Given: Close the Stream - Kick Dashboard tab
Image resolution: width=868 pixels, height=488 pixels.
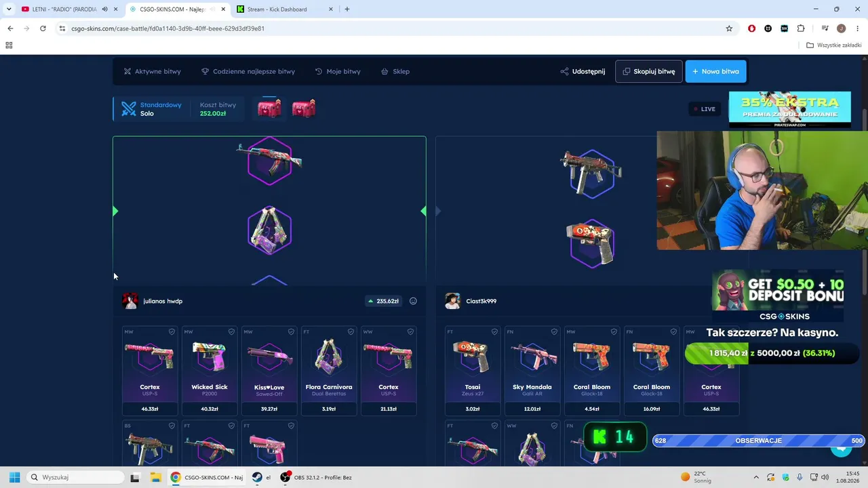Looking at the screenshot, I should [331, 9].
